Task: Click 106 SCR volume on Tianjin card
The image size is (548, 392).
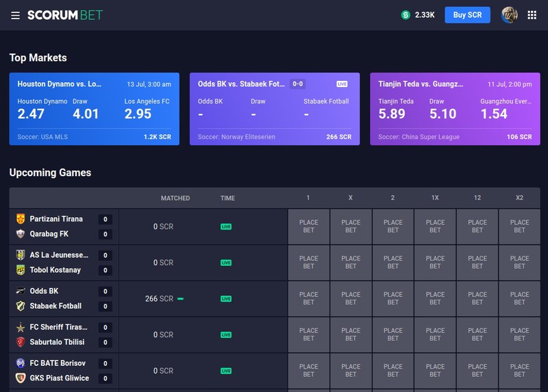Action: click(519, 137)
